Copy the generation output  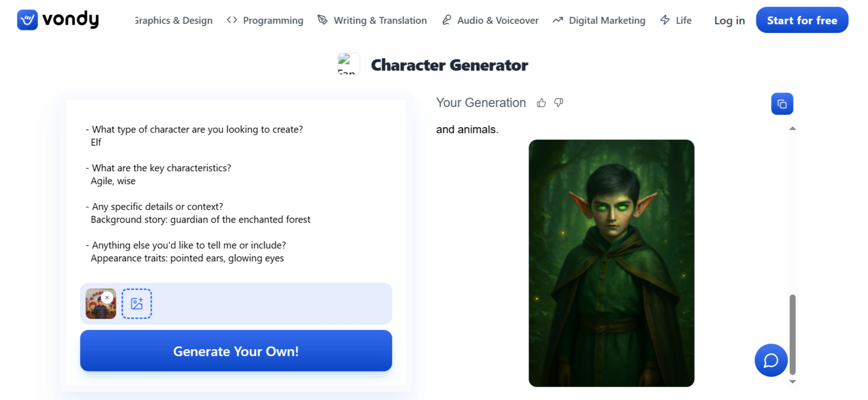[782, 104]
